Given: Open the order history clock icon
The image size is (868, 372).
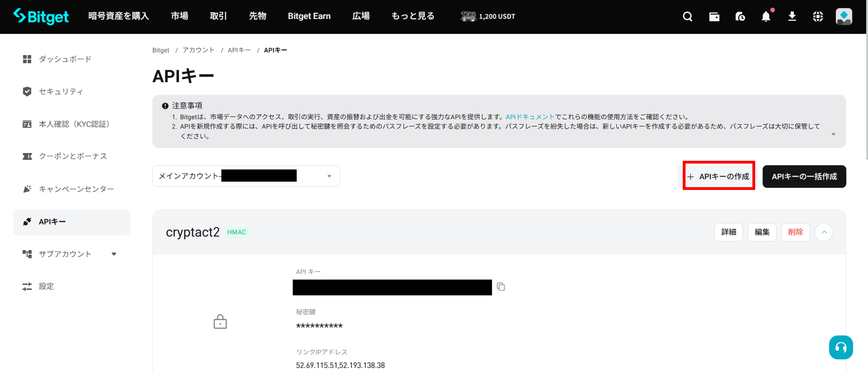Looking at the screenshot, I should coord(740,17).
